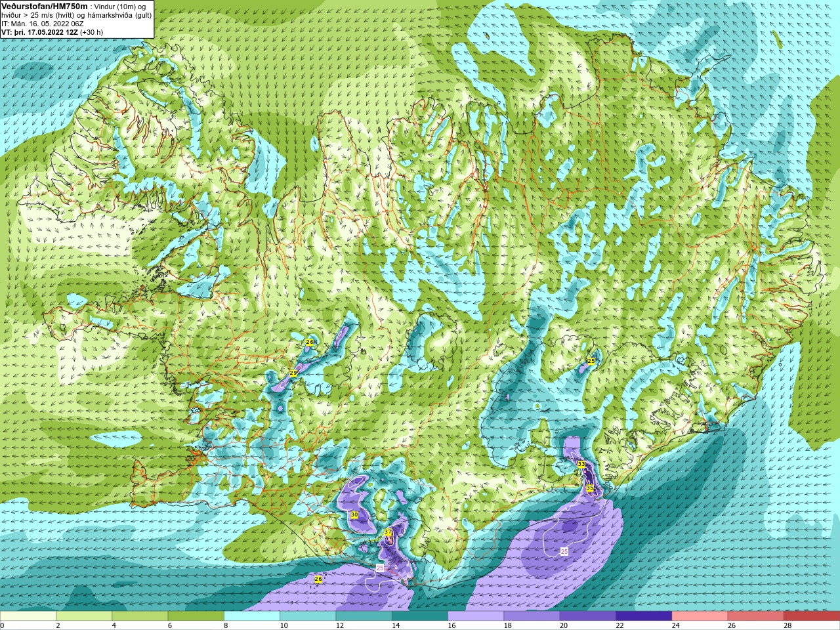Click the yellow 26 label over the southern sea
Viewport: 840px width, 630px height.
318,579
